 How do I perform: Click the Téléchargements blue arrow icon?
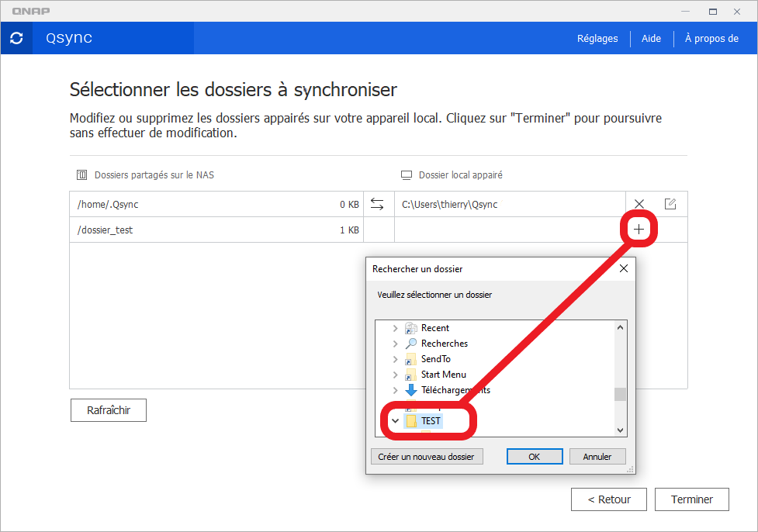[411, 390]
